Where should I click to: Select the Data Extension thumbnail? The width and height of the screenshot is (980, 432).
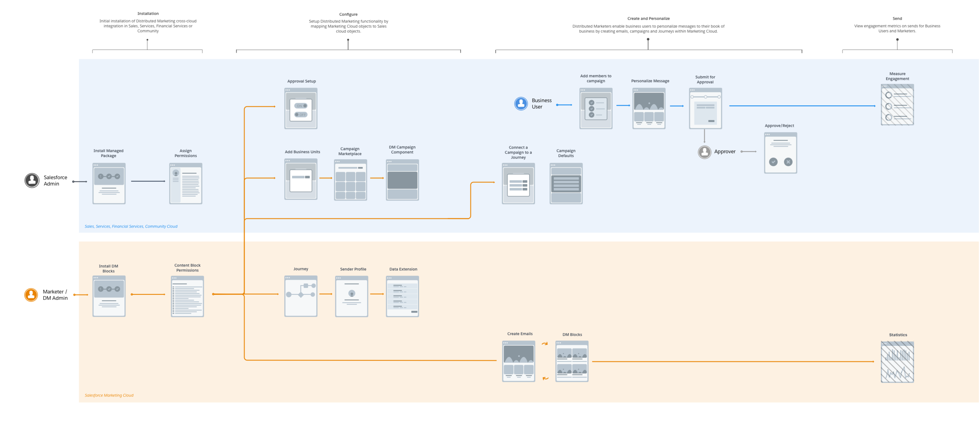point(402,296)
